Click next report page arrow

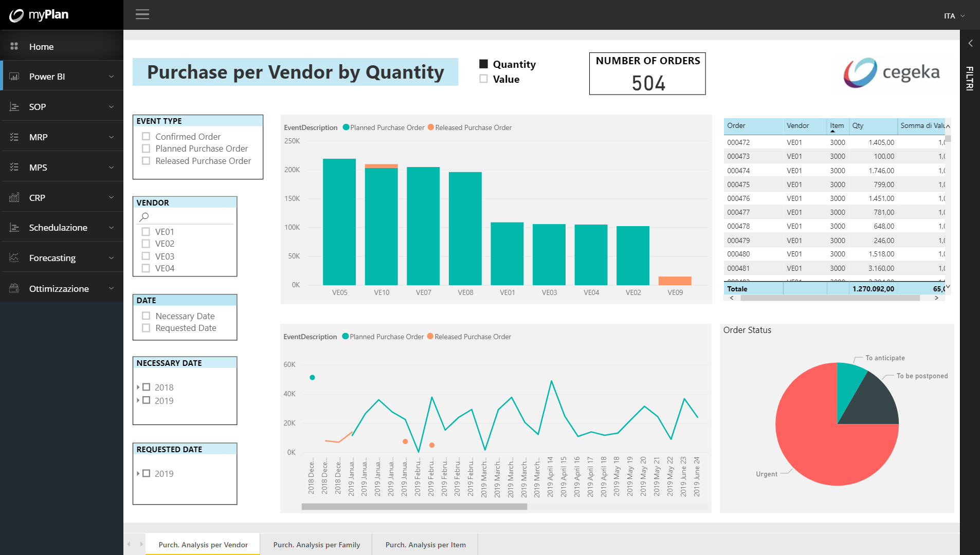(x=141, y=544)
